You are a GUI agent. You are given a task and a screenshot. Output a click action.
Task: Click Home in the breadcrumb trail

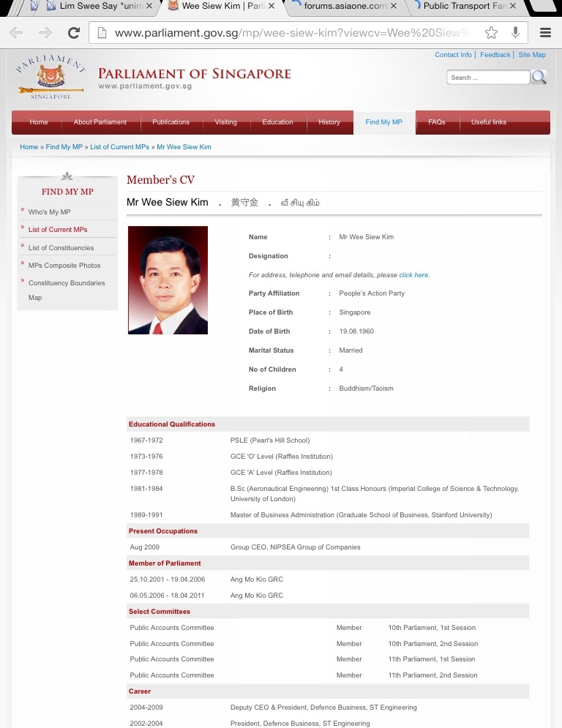29,147
